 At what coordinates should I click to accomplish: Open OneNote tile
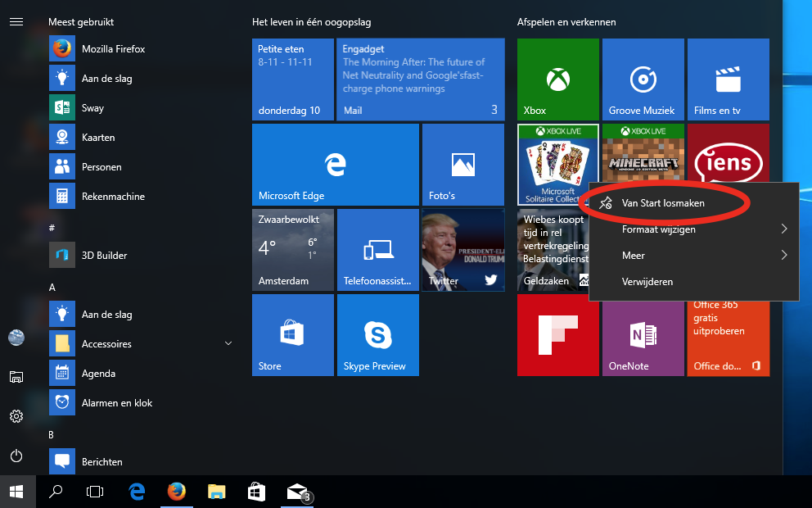(643, 336)
